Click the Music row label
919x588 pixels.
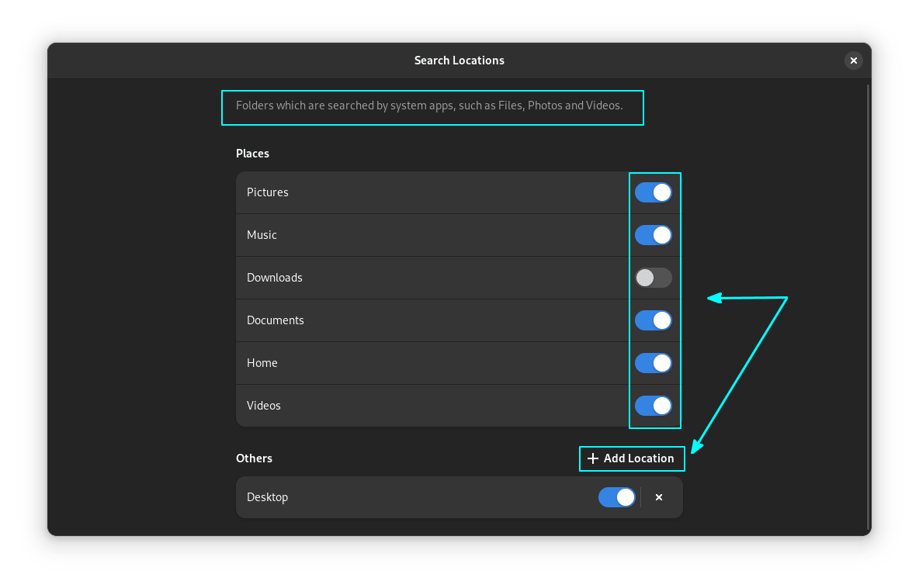pyautogui.click(x=262, y=235)
